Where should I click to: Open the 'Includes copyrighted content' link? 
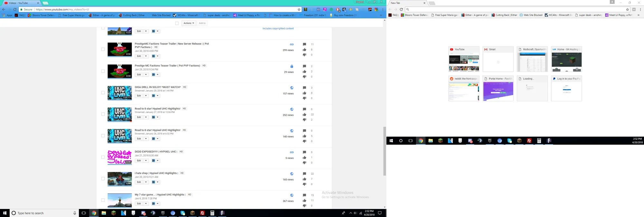click(x=278, y=29)
